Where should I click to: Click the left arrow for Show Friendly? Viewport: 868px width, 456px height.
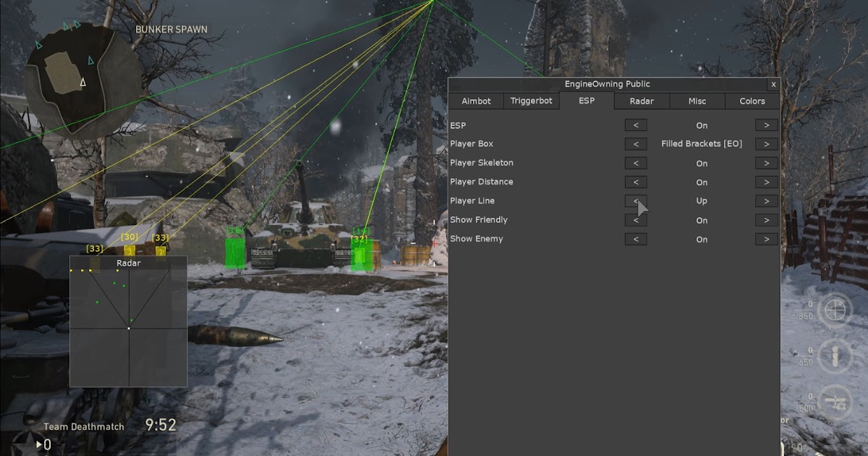pyautogui.click(x=636, y=220)
